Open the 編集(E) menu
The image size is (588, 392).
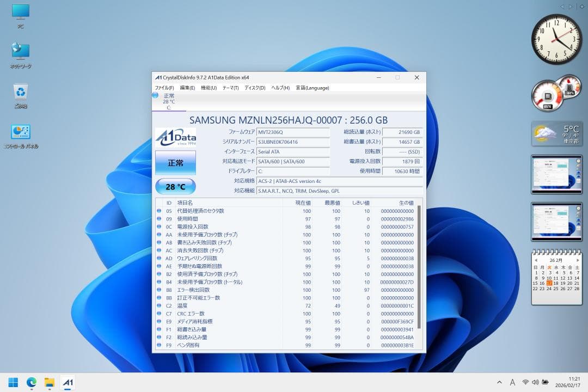[187, 88]
